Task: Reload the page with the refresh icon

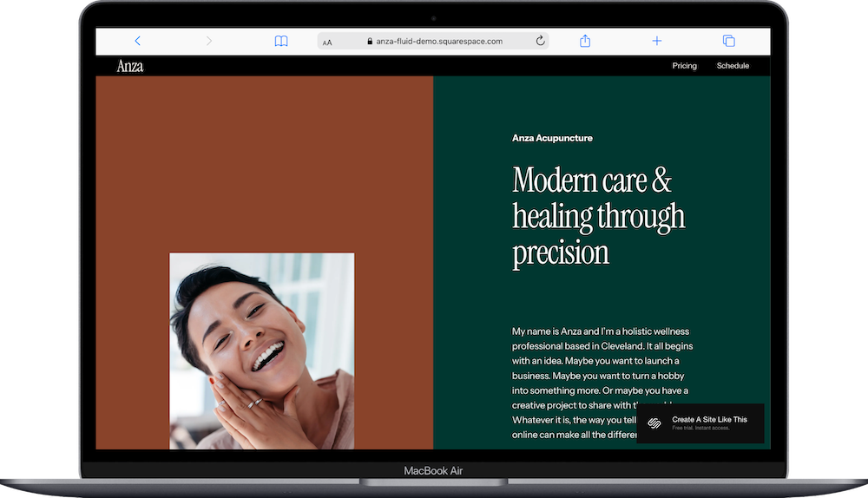Action: [540, 41]
